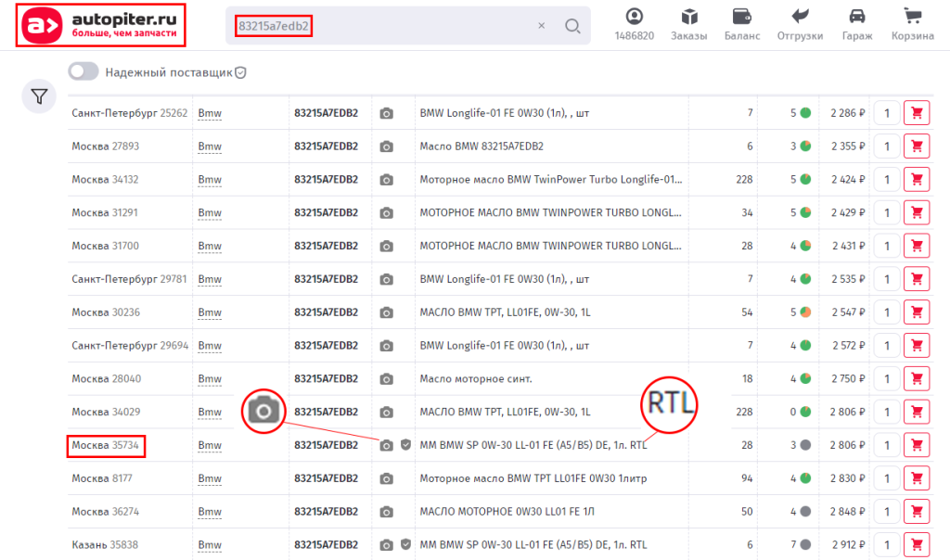Add the 2 912 ₽ offer to cart
950x560 pixels.
(x=917, y=545)
